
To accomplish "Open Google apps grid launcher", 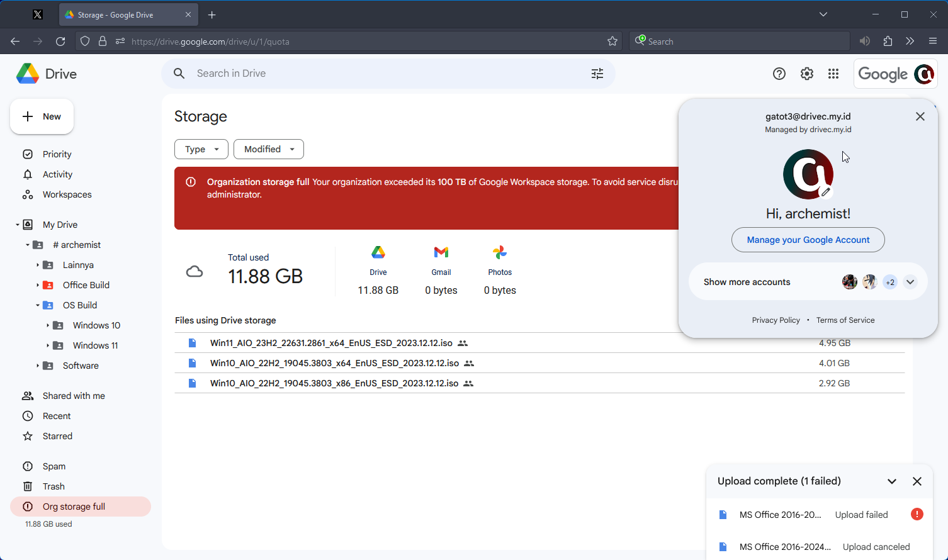I will coord(833,74).
